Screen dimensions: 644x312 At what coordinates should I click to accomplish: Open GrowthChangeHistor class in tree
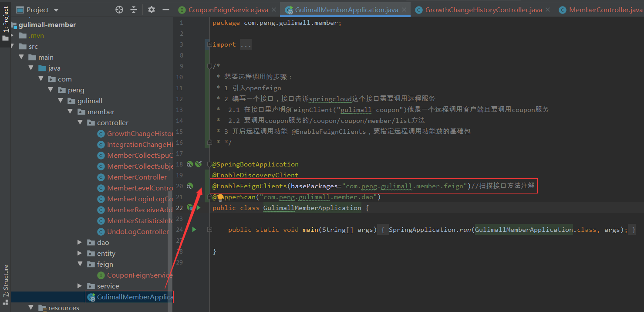[140, 134]
